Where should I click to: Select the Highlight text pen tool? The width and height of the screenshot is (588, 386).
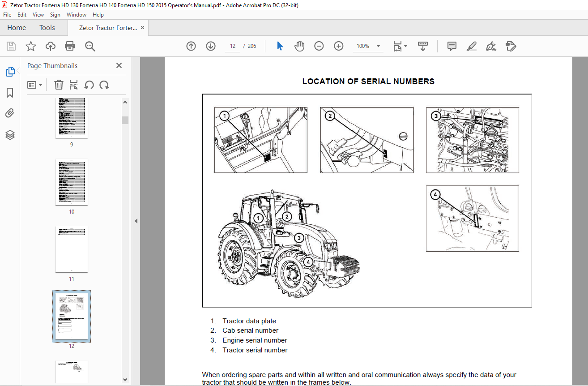pyautogui.click(x=471, y=46)
